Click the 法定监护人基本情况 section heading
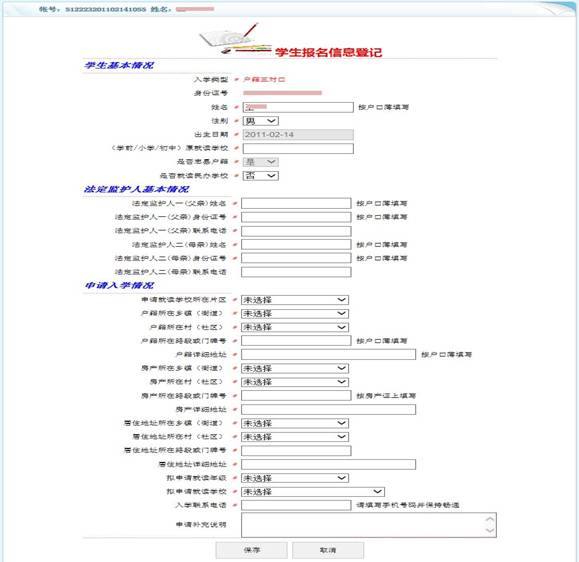This screenshot has height=562, width=579. [x=136, y=189]
